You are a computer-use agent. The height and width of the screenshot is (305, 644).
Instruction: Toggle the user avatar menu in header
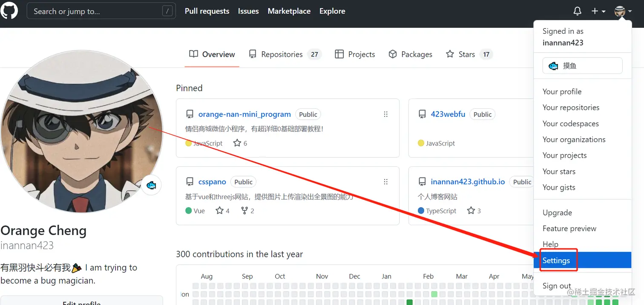(623, 12)
